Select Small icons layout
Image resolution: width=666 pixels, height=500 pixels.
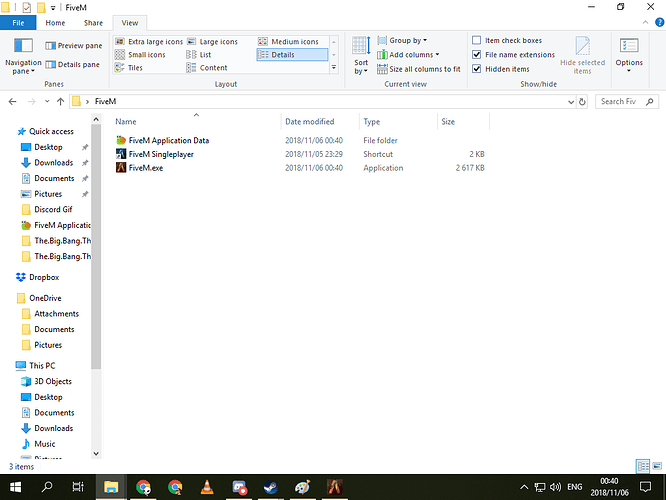[x=140, y=55]
